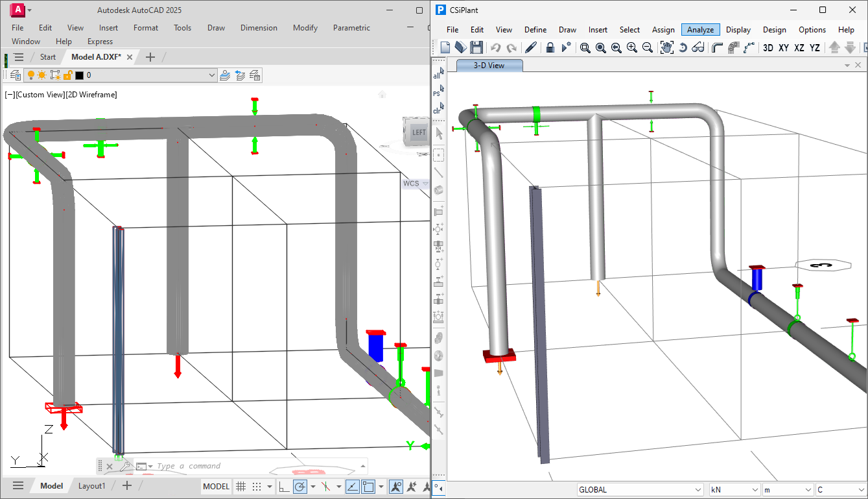Expand the AutoCAD layer dropdown list
The width and height of the screenshot is (868, 499).
pos(212,75)
